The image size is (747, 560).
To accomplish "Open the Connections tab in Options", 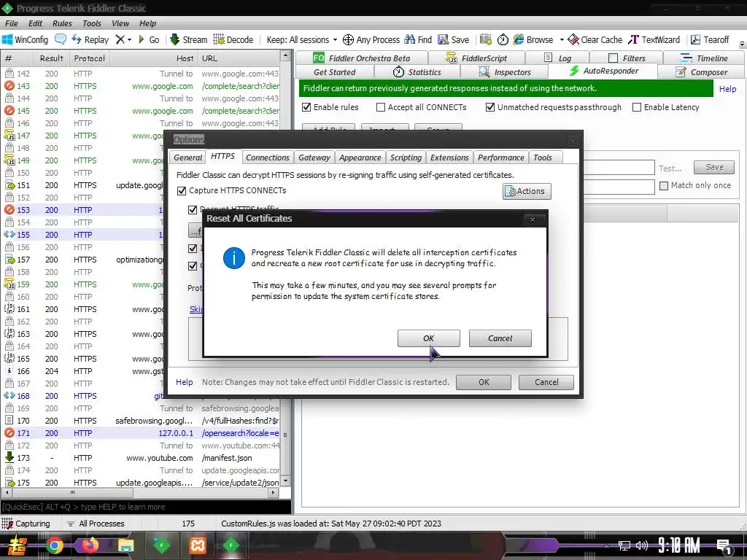I will (x=267, y=157).
